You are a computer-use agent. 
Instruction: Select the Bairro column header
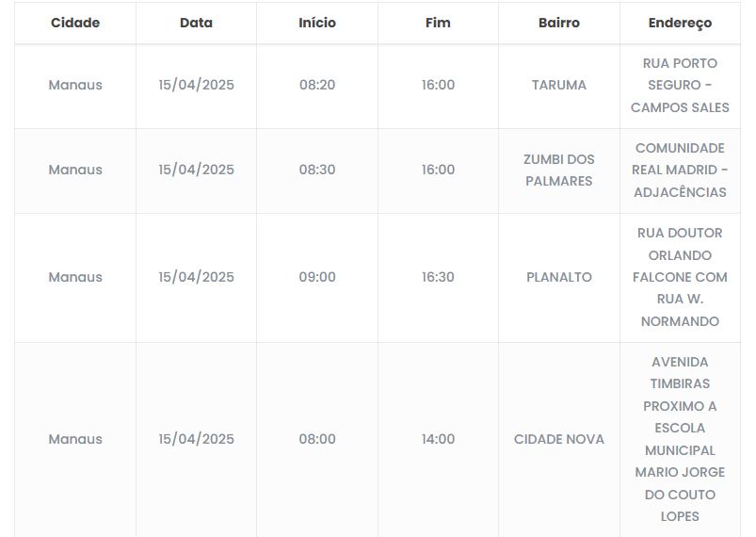tap(559, 23)
